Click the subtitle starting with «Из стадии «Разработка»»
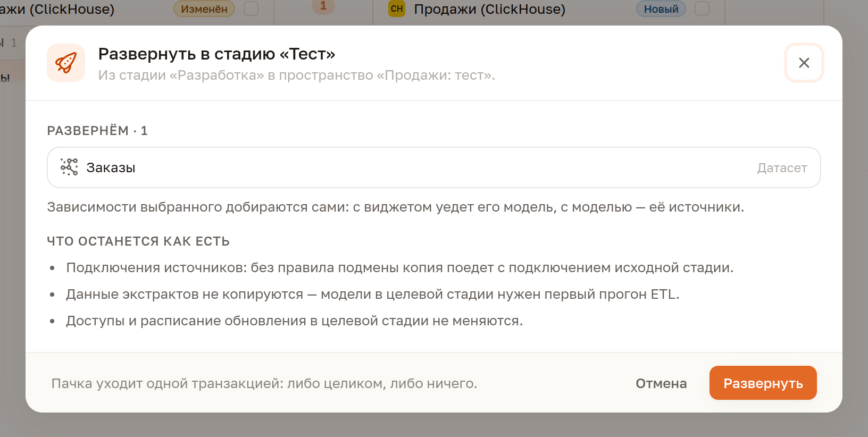Screen dimensions: 868x437 coord(297,75)
